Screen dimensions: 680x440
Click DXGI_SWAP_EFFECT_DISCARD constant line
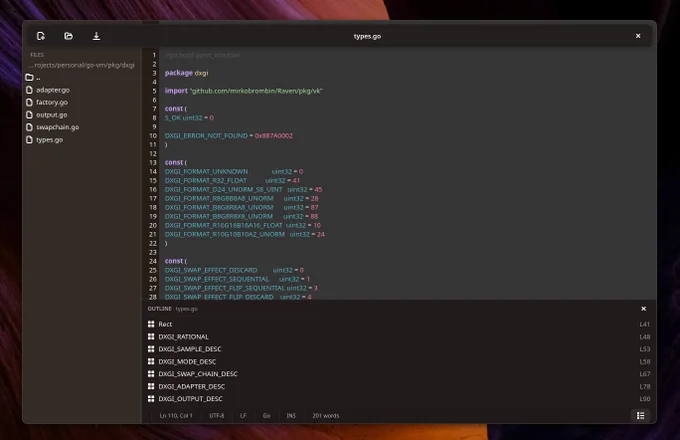coord(234,270)
